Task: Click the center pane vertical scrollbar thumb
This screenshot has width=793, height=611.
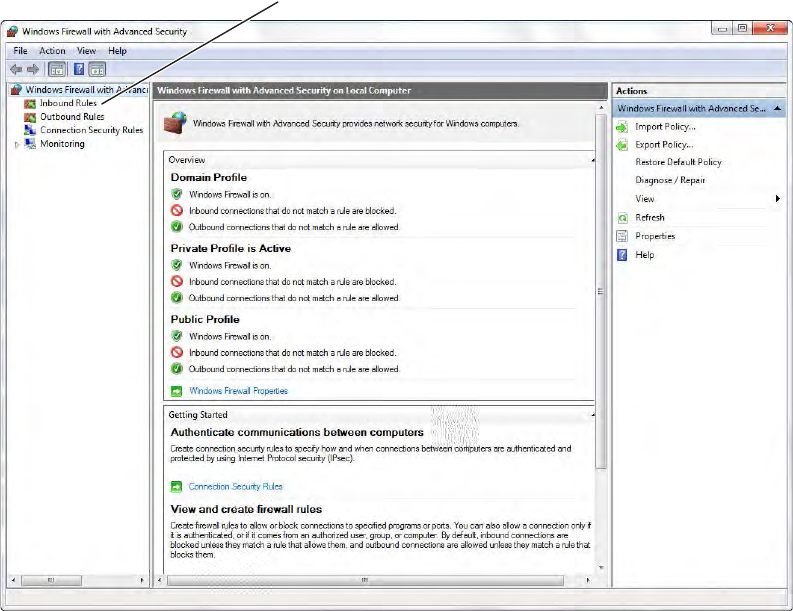Action: click(x=600, y=292)
